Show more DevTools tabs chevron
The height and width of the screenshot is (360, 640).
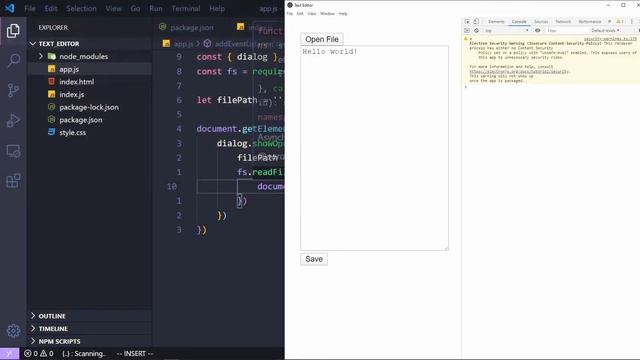(609, 21)
